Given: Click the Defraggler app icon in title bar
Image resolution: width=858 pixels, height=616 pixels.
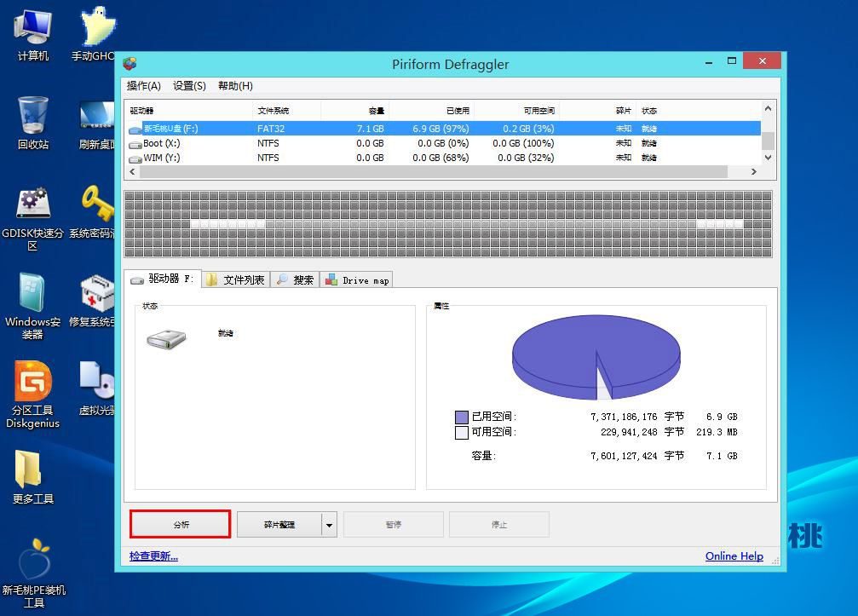Looking at the screenshot, I should click(130, 64).
